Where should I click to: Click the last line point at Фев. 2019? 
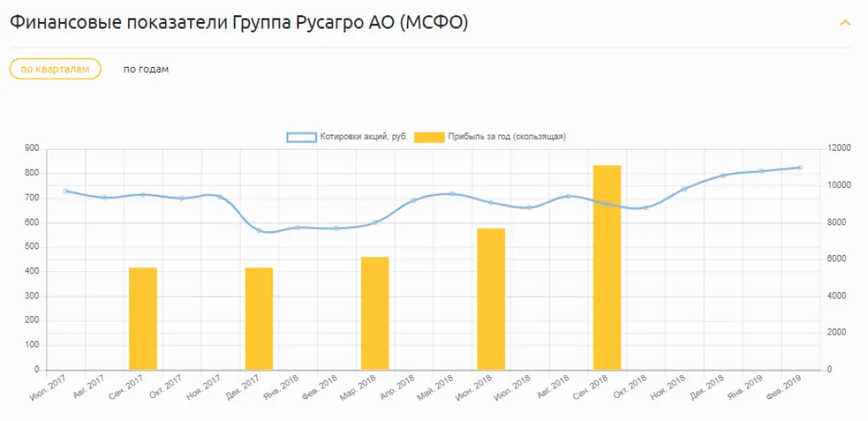click(x=799, y=168)
